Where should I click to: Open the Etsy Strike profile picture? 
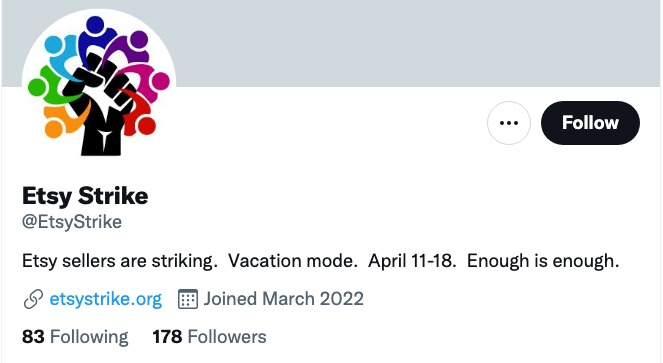tap(99, 86)
